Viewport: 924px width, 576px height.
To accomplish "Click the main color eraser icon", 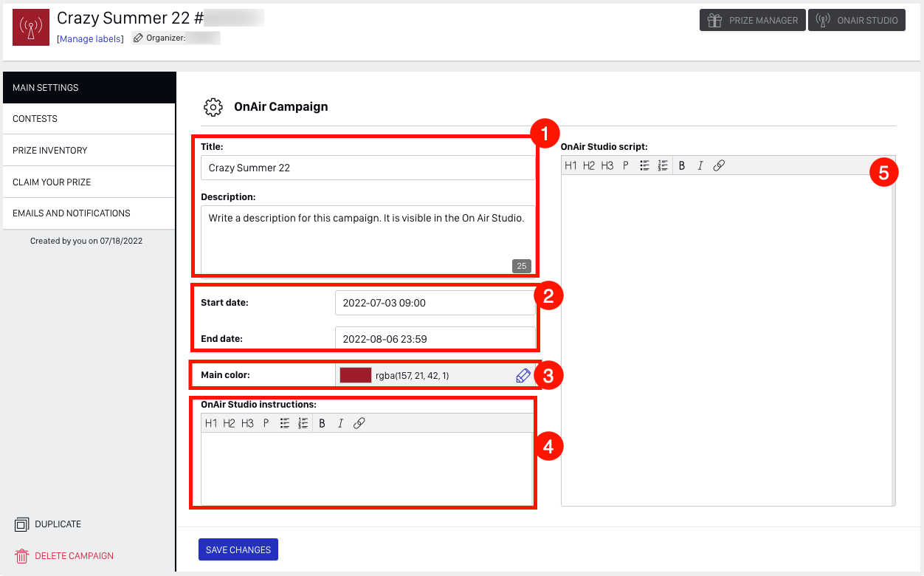I will (523, 376).
